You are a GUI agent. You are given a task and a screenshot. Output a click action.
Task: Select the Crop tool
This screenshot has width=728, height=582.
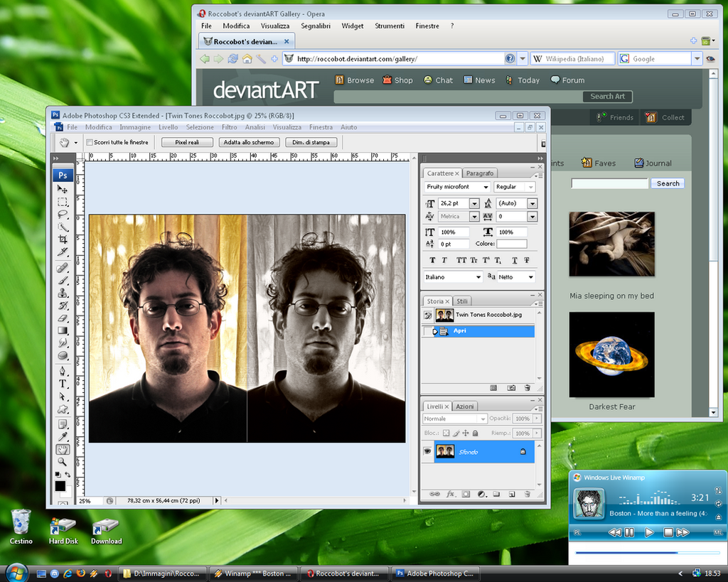[x=63, y=239]
